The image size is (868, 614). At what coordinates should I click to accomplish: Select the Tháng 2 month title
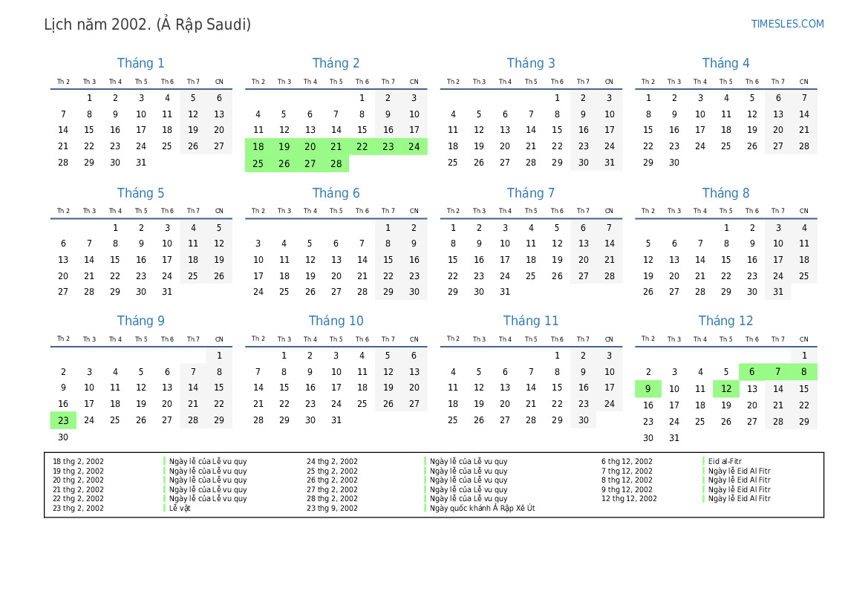coord(336,63)
